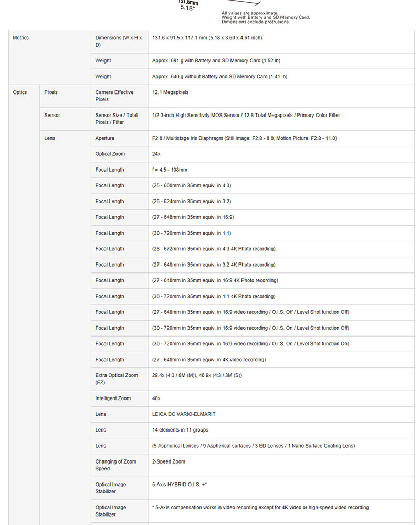Image resolution: width=420 pixels, height=525 pixels.
Task: Click the Dimensions (W x H x D) label
Action: click(x=118, y=41)
